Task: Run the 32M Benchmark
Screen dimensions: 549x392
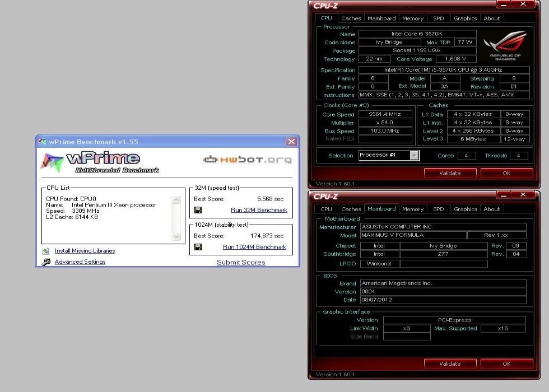Action: click(x=259, y=210)
